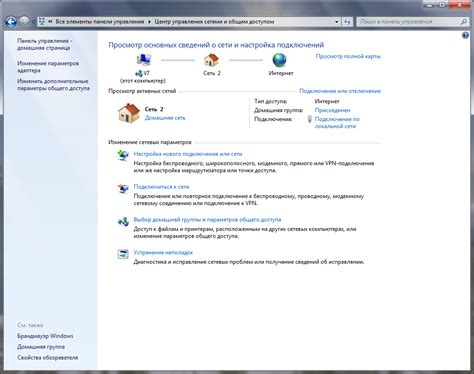Image resolution: width=474 pixels, height=374 pixels.
Task: Maximize the control panel window
Action: point(442,4)
